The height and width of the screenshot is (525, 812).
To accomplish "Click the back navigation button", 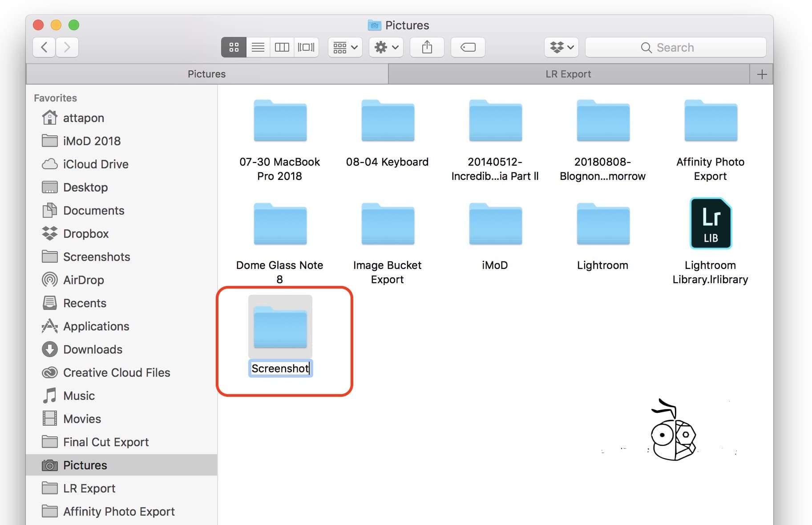I will pyautogui.click(x=44, y=47).
